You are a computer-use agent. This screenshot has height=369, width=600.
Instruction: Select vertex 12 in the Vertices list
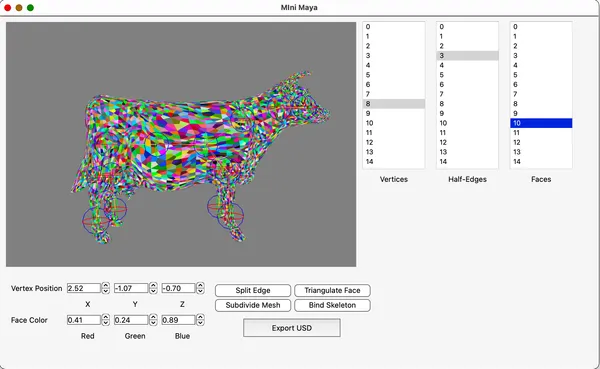[394, 142]
